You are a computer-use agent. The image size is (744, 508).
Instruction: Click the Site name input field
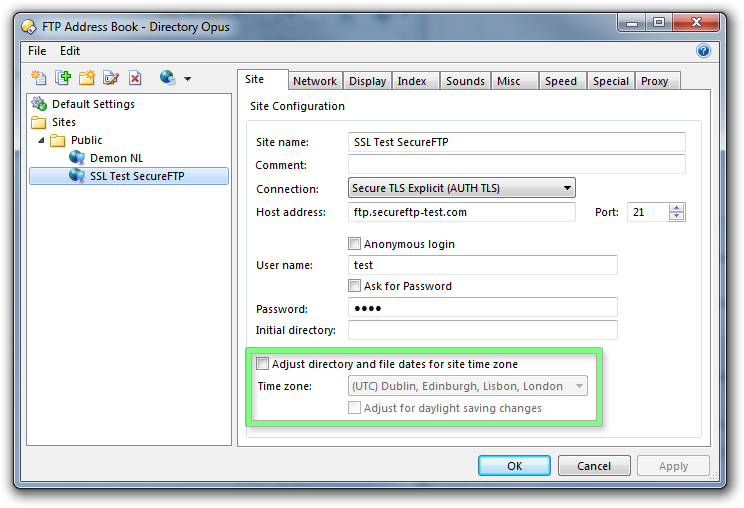pos(517,142)
